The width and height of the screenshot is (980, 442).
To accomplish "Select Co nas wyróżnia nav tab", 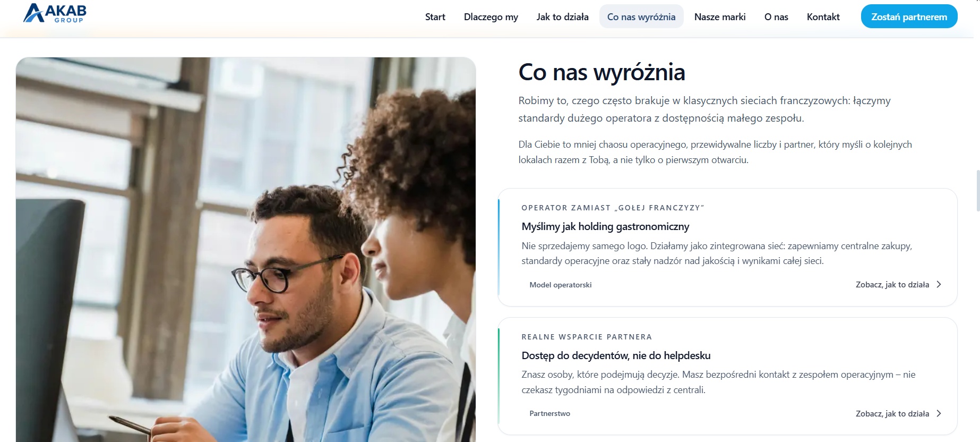I will point(641,16).
